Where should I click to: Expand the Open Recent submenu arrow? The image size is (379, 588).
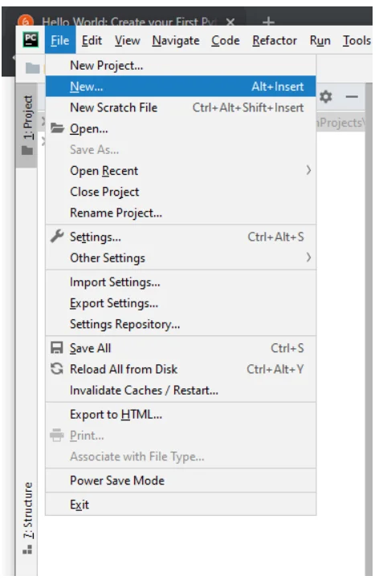tap(308, 170)
